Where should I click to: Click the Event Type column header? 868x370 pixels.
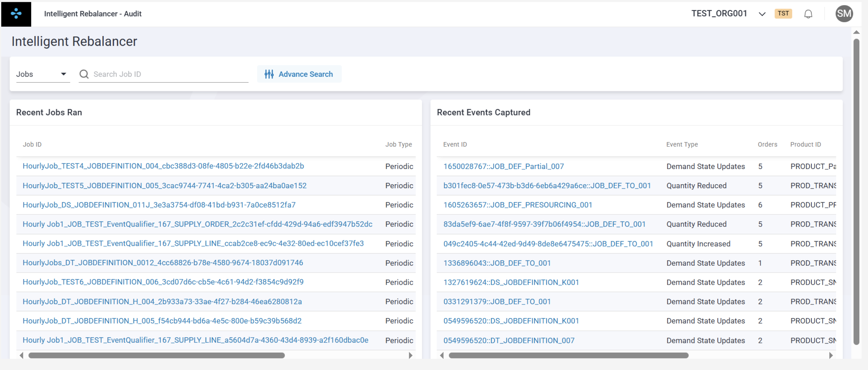click(682, 144)
